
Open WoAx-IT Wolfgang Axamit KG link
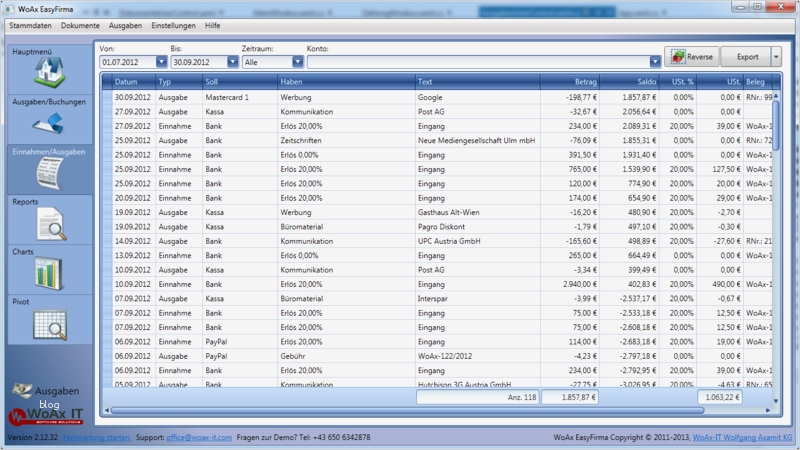tap(742, 437)
